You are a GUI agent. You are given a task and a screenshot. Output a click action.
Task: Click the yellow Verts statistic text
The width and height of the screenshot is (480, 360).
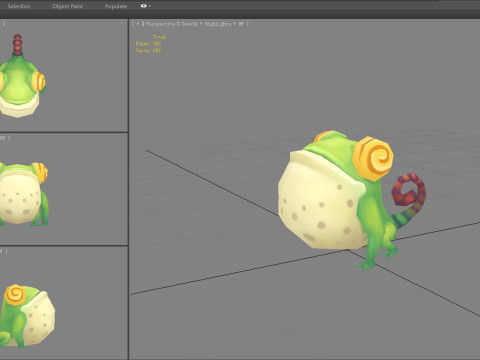[148, 51]
